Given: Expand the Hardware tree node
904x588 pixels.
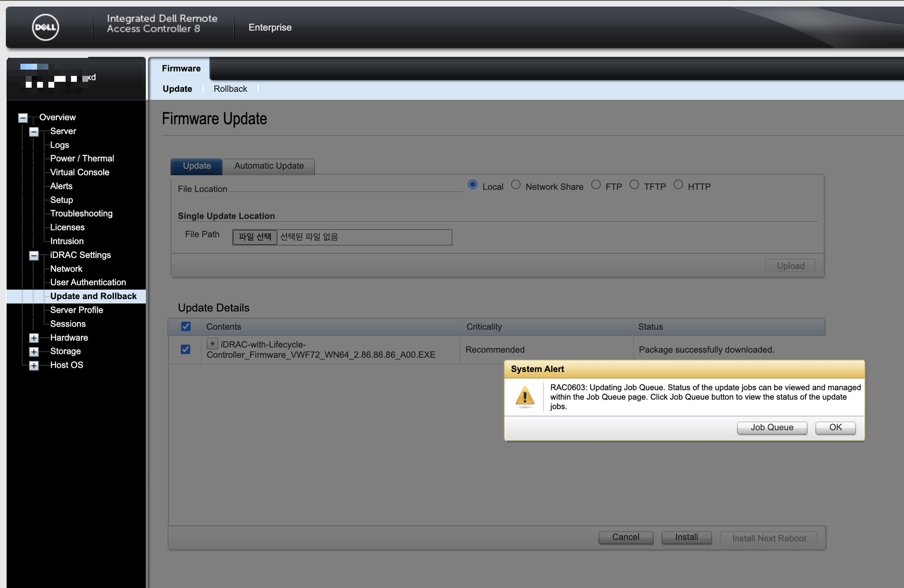Looking at the screenshot, I should [x=34, y=338].
